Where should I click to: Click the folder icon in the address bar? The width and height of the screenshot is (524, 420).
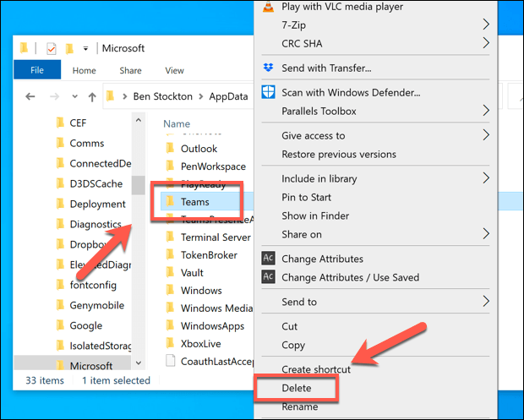point(110,96)
